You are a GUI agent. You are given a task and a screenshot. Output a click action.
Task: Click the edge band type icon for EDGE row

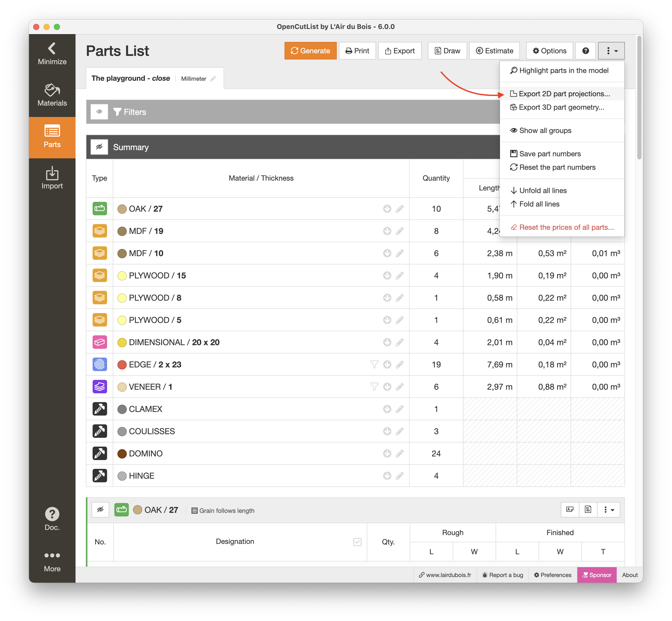[100, 364]
